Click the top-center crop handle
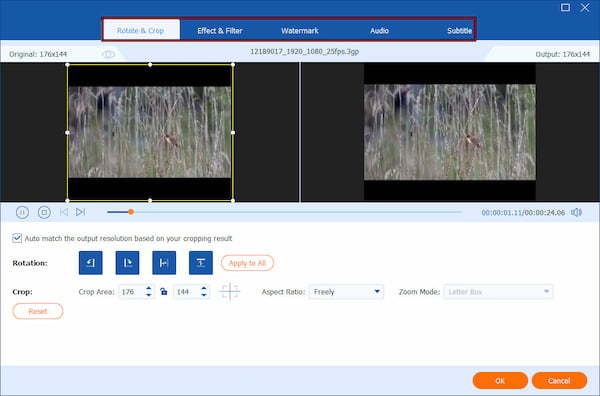 [150, 65]
